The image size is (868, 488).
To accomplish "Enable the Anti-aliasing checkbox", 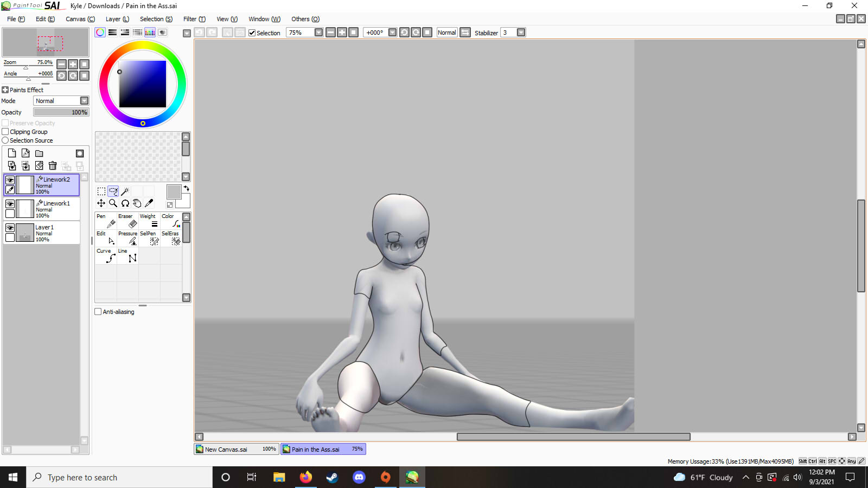I will point(98,312).
